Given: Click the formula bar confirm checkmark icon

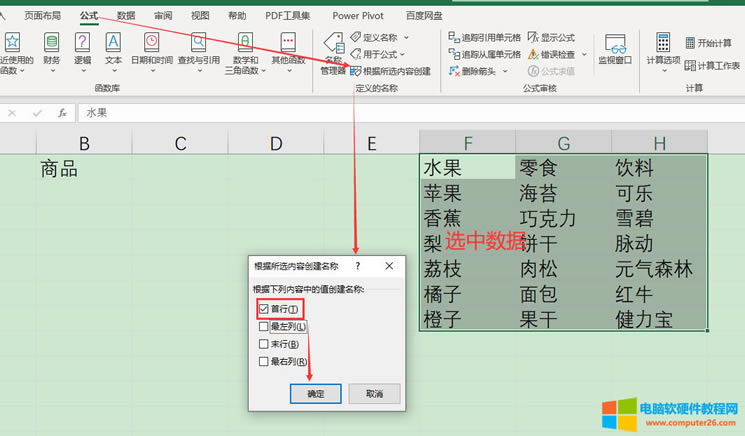Looking at the screenshot, I should point(37,113).
